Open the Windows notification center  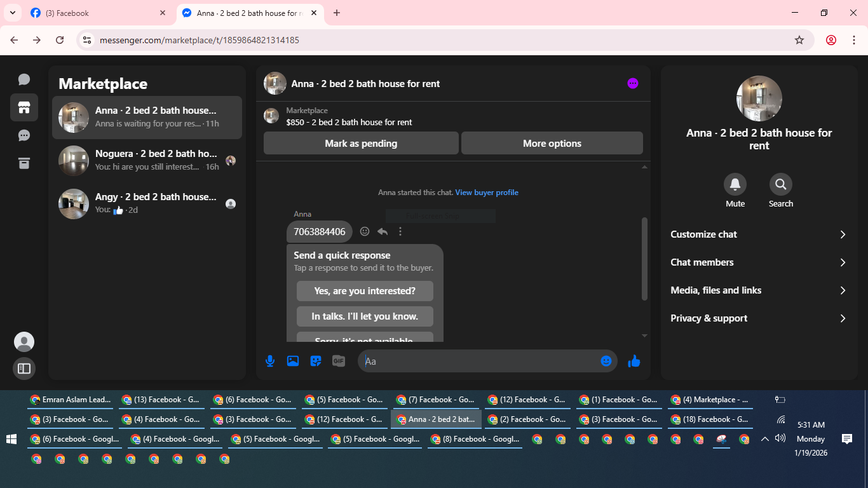point(846,438)
